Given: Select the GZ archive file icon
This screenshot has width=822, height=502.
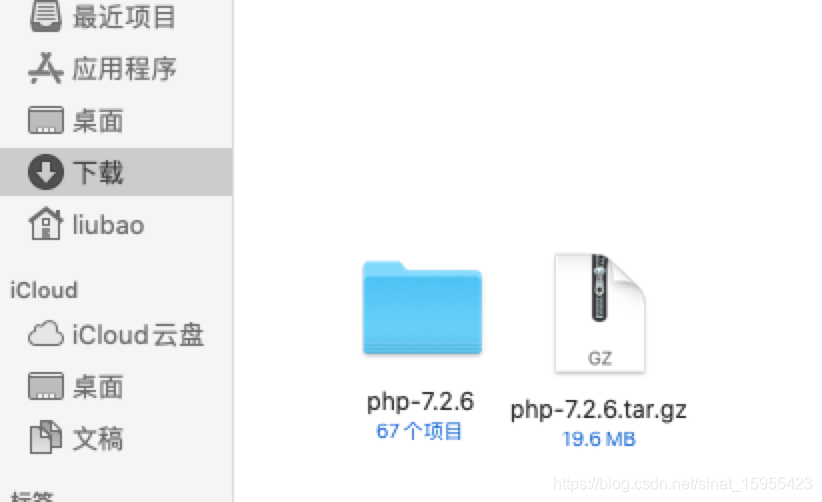Looking at the screenshot, I should click(x=600, y=313).
